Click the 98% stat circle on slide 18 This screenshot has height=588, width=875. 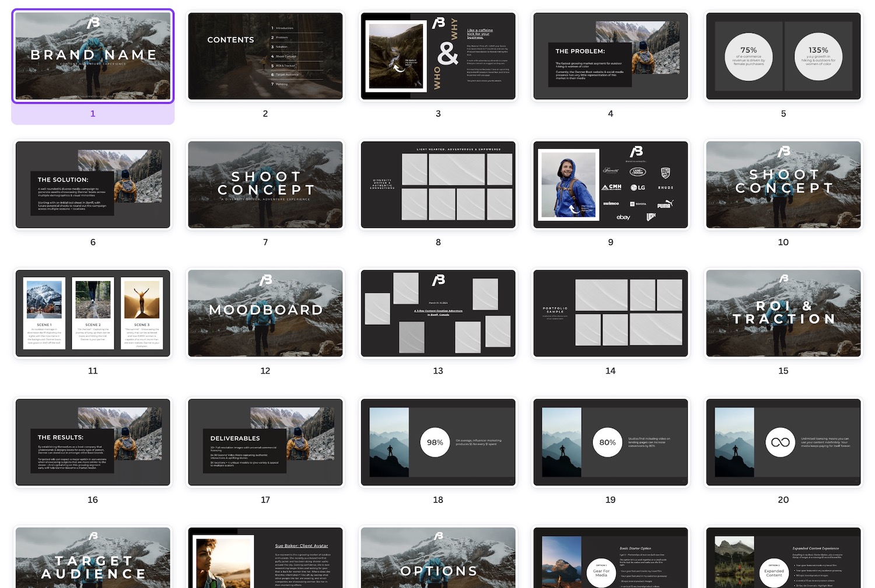pos(435,442)
